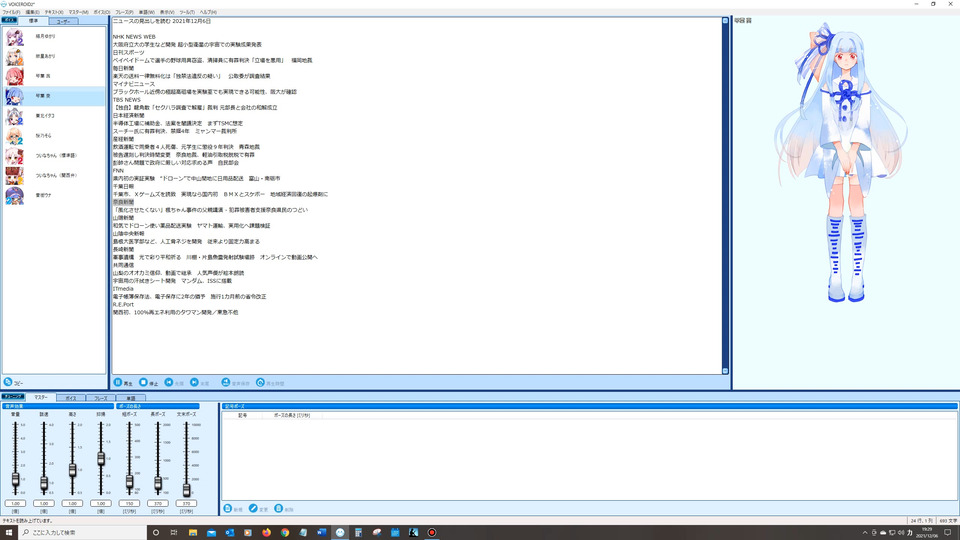Click the 文末ポーズ value field
960x540 pixels.
pyautogui.click(x=186, y=503)
